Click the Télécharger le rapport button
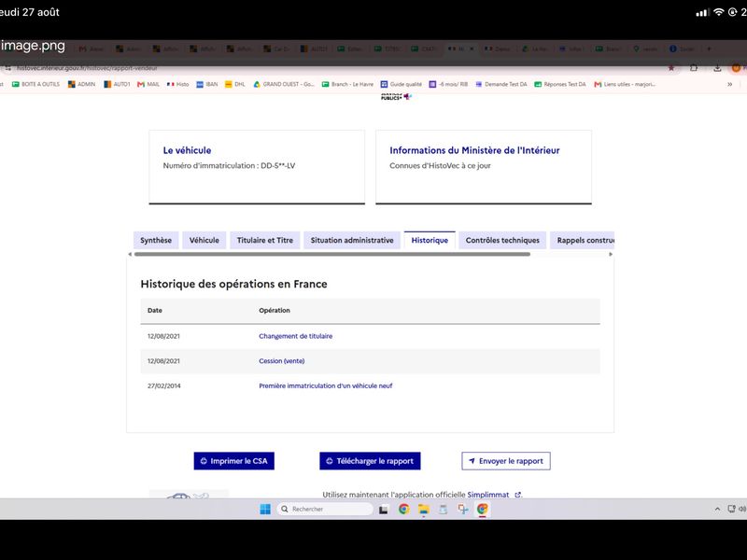 (x=370, y=461)
